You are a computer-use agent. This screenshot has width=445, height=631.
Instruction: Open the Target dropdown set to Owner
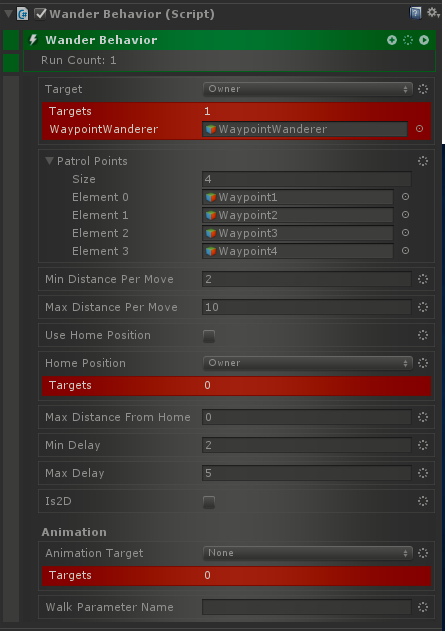pos(308,89)
